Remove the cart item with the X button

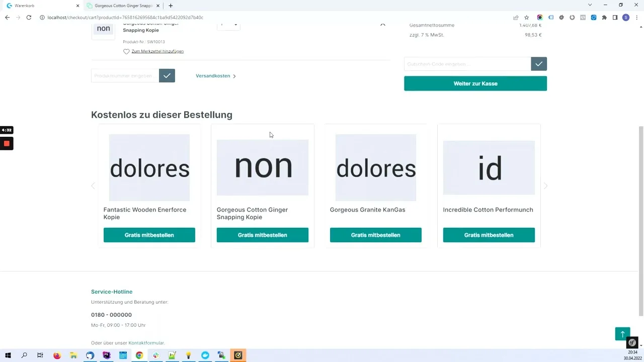(383, 24)
